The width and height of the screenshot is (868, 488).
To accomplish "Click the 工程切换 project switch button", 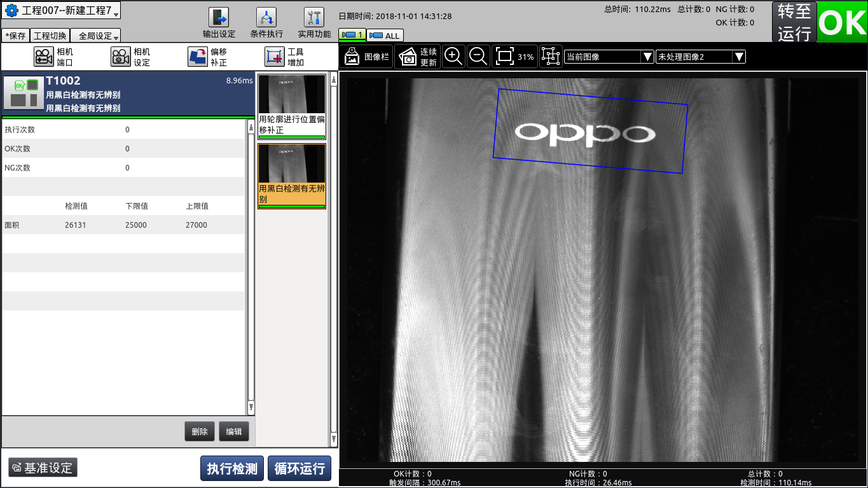I will point(50,36).
